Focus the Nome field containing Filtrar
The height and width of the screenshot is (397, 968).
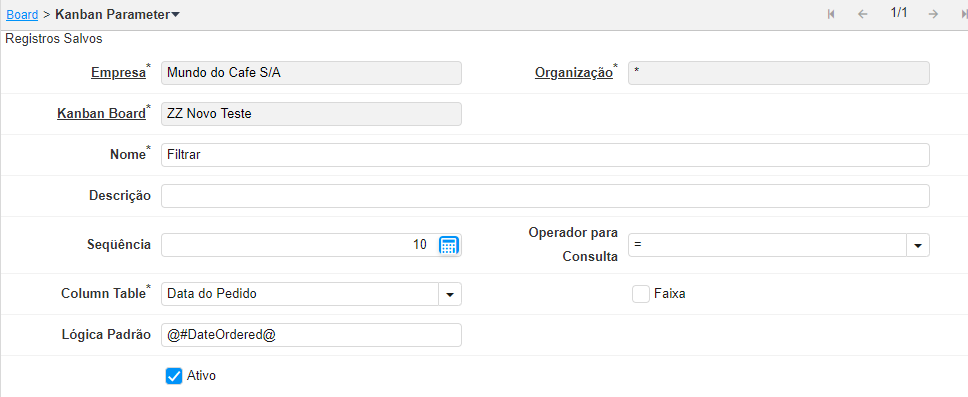pyautogui.click(x=545, y=155)
